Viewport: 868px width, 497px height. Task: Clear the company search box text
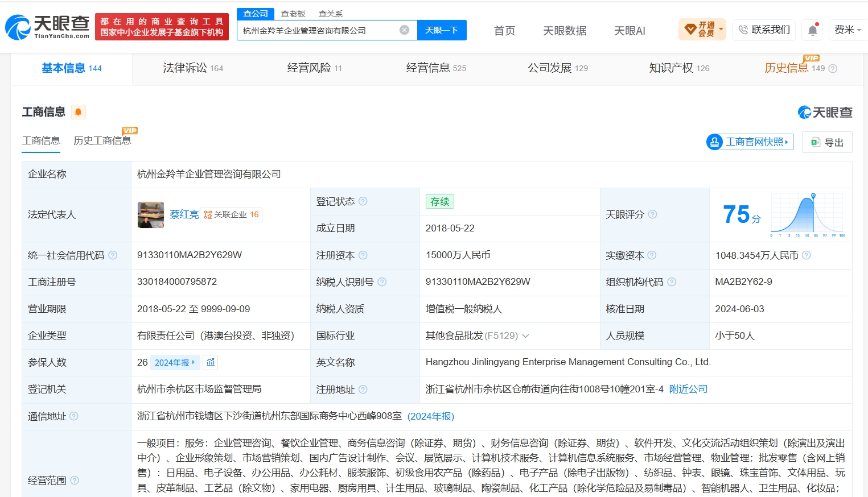(x=404, y=30)
